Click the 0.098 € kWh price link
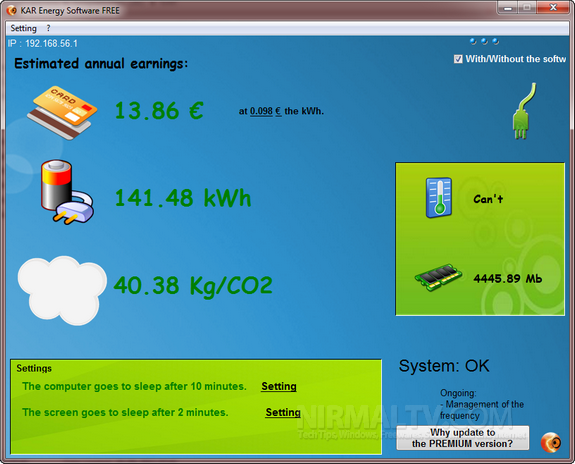 point(265,111)
